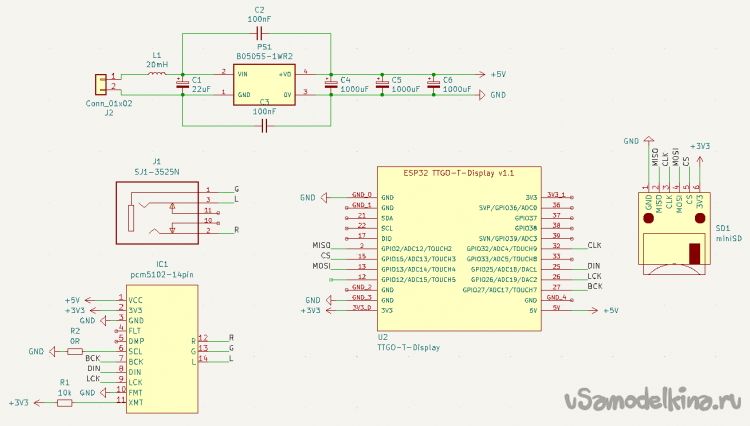Screen dimensions: 750x426
Task: Click the R2 0R resistor
Action: [72, 351]
